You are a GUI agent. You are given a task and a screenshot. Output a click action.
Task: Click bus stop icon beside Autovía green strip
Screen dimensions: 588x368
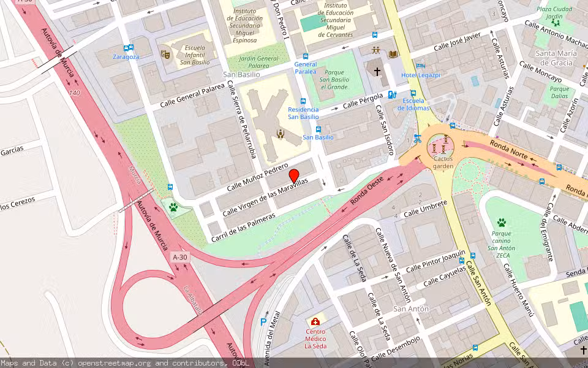170,186
